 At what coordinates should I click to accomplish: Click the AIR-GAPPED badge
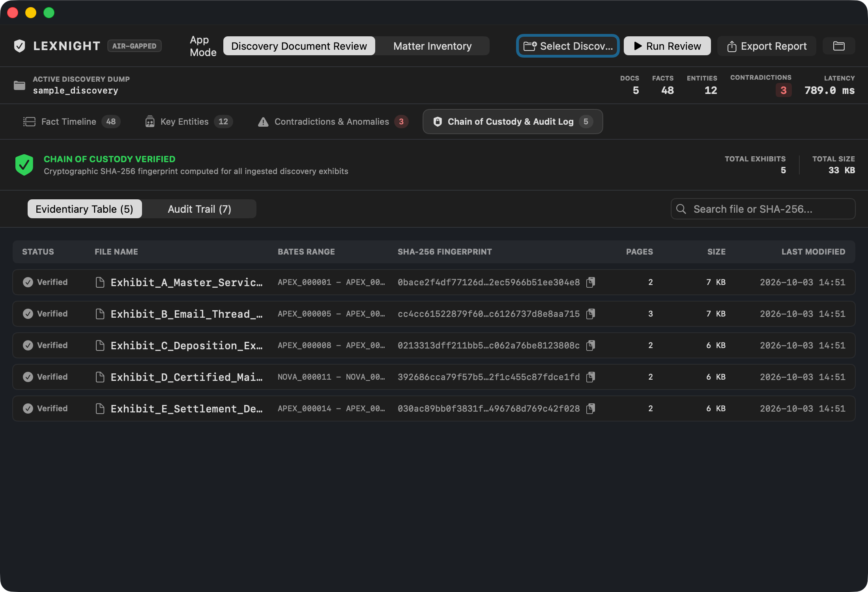point(135,46)
